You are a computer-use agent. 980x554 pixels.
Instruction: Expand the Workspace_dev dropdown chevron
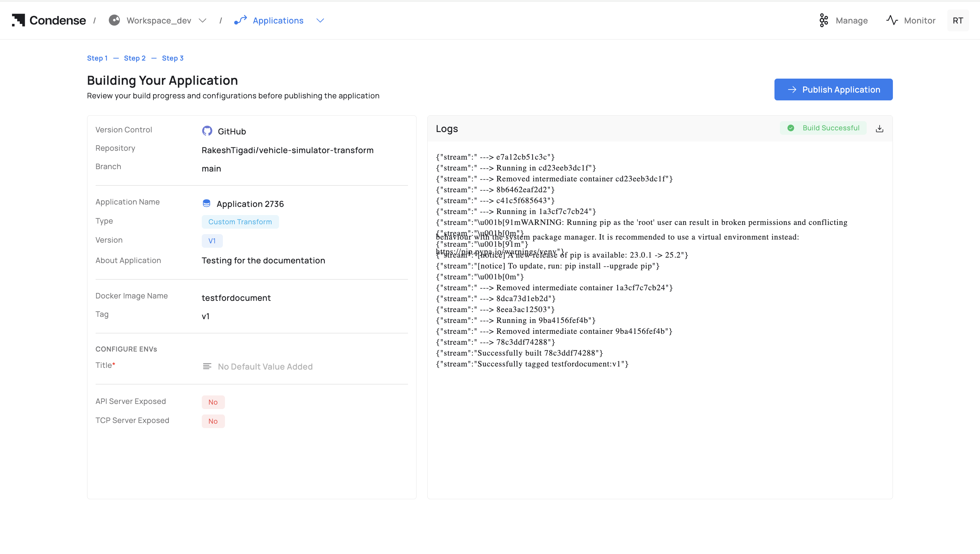click(203, 20)
